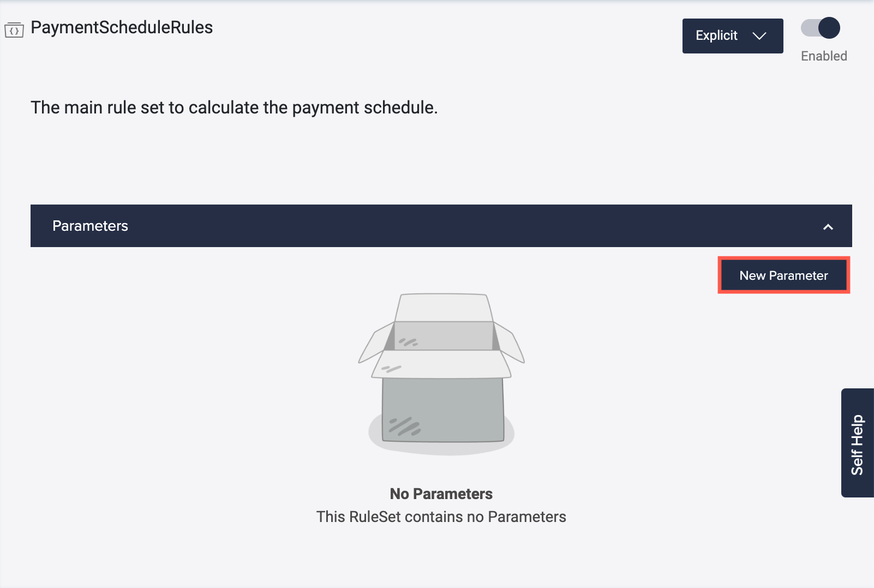Viewport: 874px width, 588px height.
Task: Click the Self Help vertical text
Action: click(x=857, y=445)
